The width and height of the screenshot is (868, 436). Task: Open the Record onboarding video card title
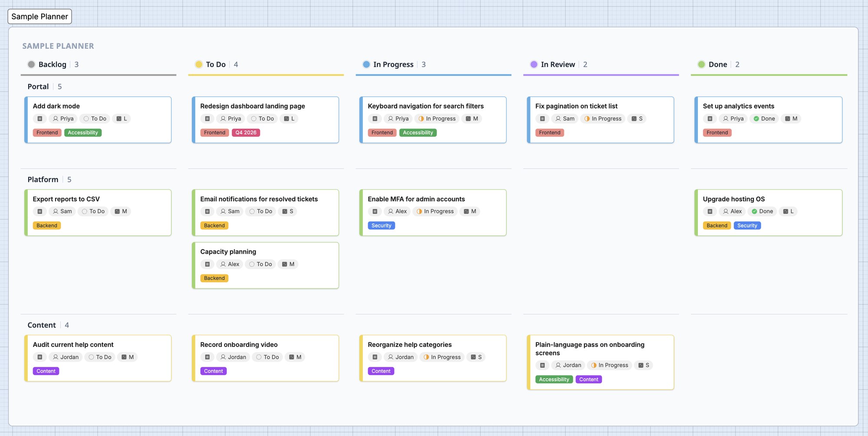[239, 345]
